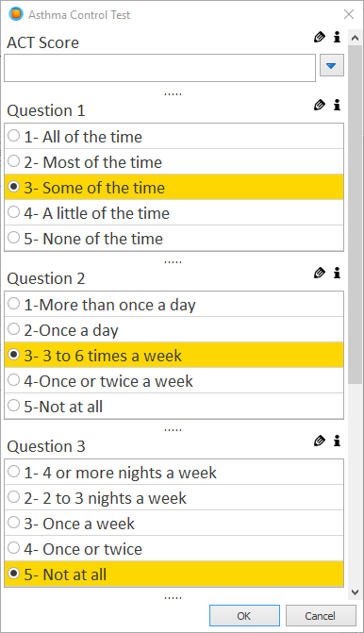Close the Asthma Control Test dialog
Screen dimensions: 364x633
tap(349, 14)
